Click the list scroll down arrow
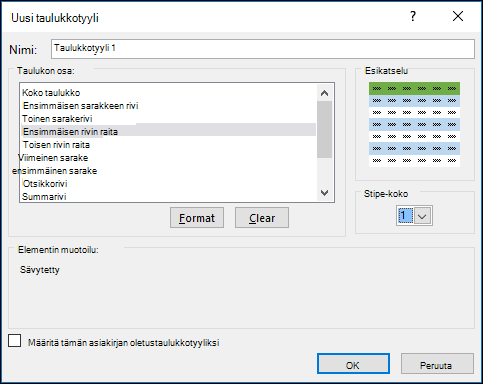 tap(324, 193)
